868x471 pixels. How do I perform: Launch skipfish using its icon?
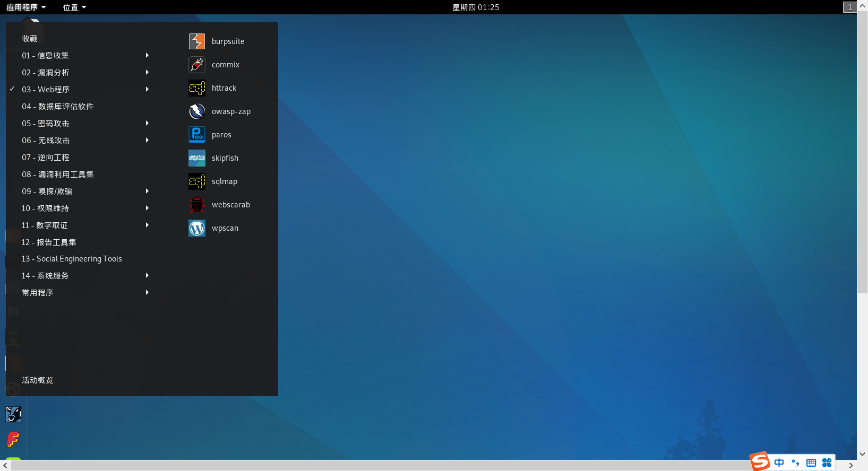(197, 158)
